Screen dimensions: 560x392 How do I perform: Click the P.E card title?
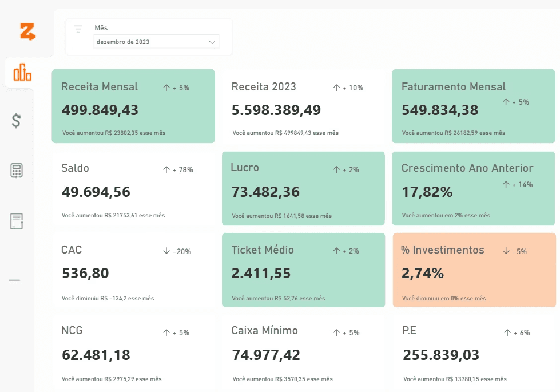[x=410, y=331]
